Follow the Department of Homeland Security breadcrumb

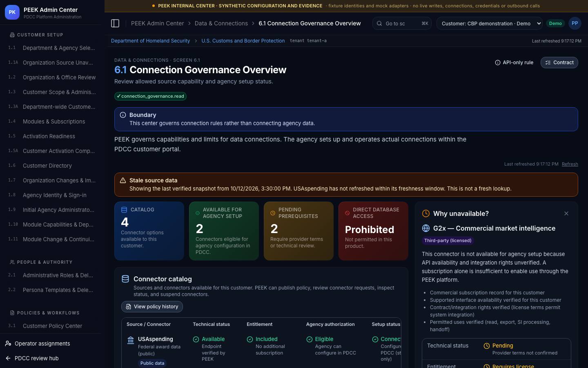tap(150, 41)
